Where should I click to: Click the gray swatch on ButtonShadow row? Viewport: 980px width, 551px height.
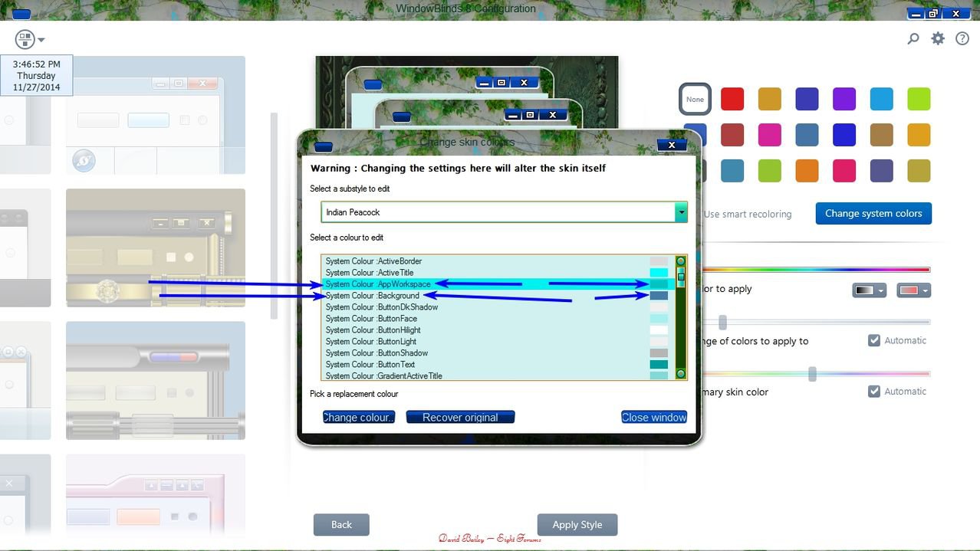pos(659,353)
